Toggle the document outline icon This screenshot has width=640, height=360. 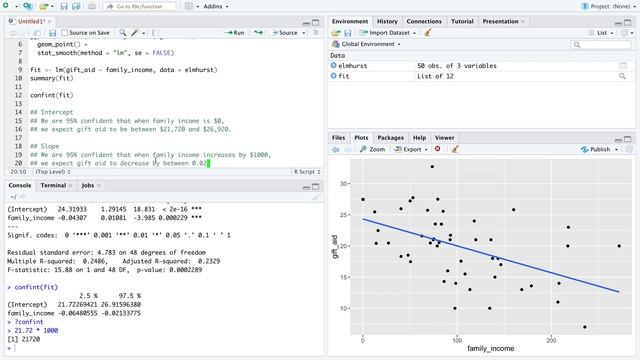316,33
